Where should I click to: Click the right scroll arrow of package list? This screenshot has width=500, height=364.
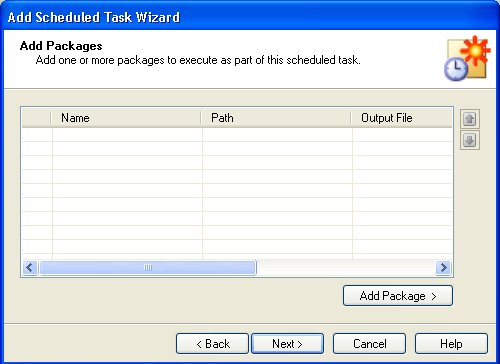pyautogui.click(x=444, y=267)
